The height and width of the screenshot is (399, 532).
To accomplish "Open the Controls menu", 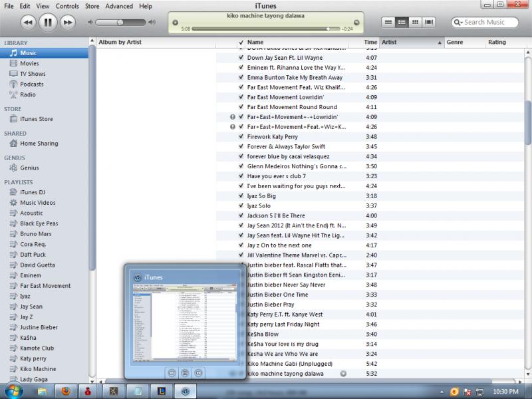I will point(67,6).
